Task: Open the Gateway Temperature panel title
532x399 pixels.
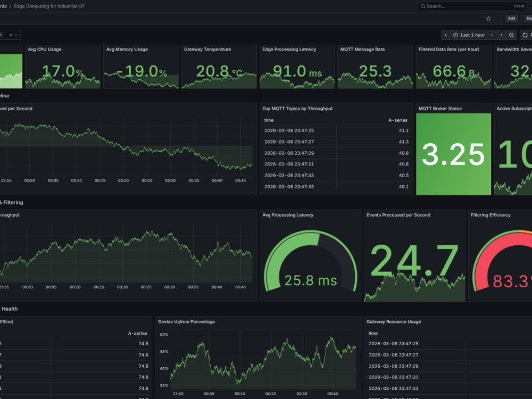Action: click(x=207, y=49)
